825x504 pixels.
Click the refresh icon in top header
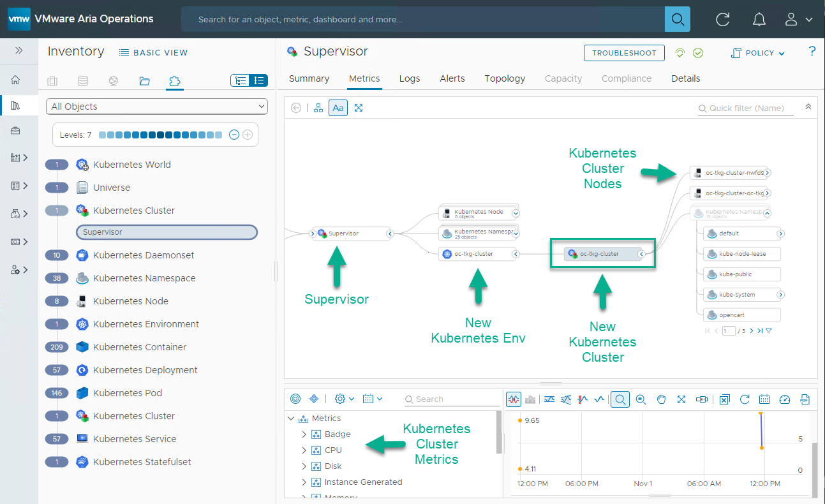pos(722,19)
